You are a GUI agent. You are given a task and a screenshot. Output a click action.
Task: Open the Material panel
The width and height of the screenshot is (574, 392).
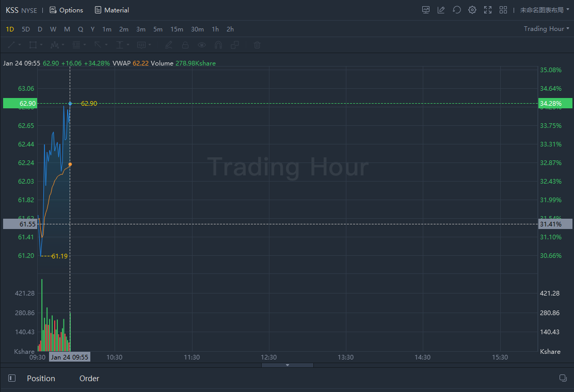pyautogui.click(x=111, y=10)
